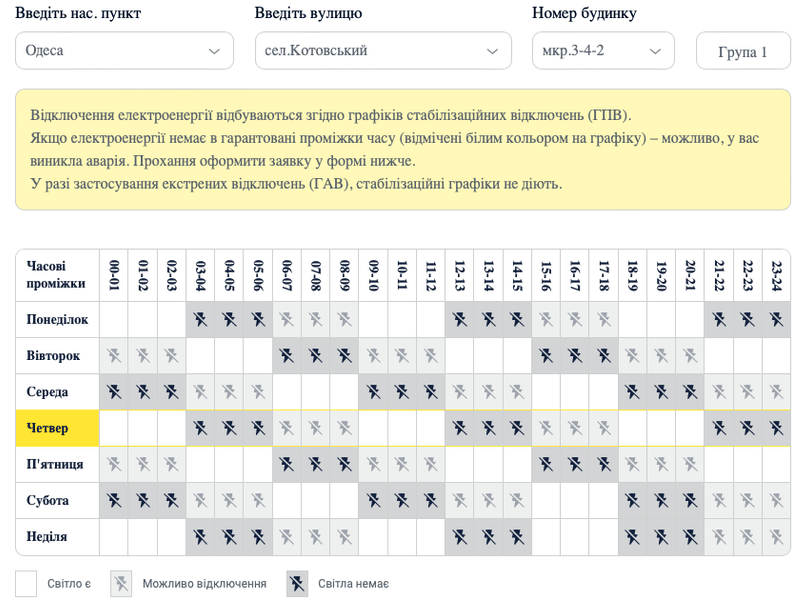811x600 pixels.
Task: Click the empty Thursday 00-01 cell
Action: click(114, 428)
